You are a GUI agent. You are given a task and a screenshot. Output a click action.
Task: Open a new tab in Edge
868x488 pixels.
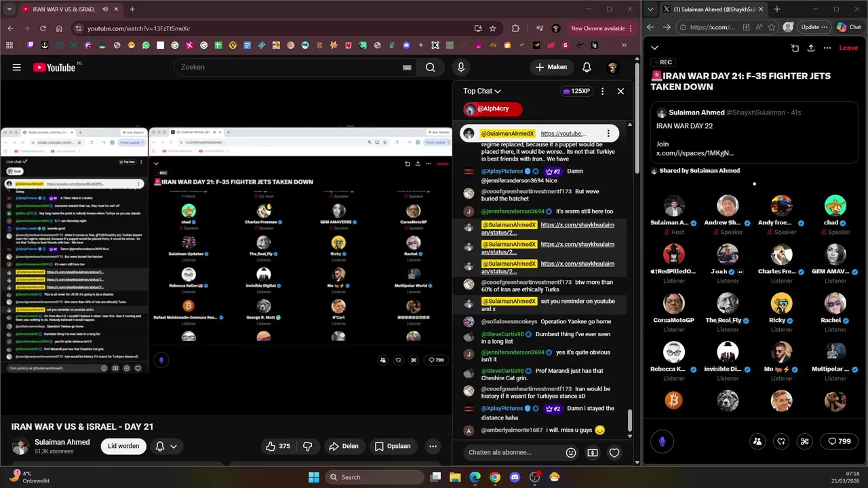[x=777, y=9]
